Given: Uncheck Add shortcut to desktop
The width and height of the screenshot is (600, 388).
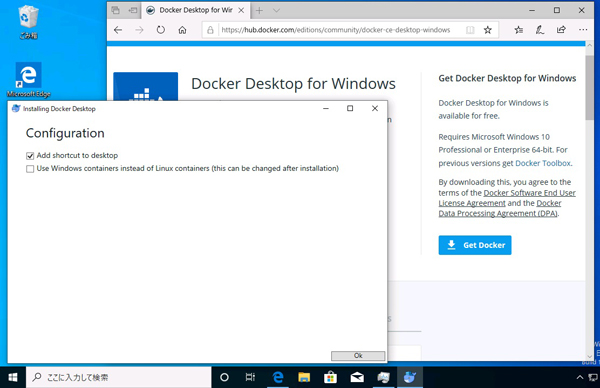Looking at the screenshot, I should (x=30, y=156).
